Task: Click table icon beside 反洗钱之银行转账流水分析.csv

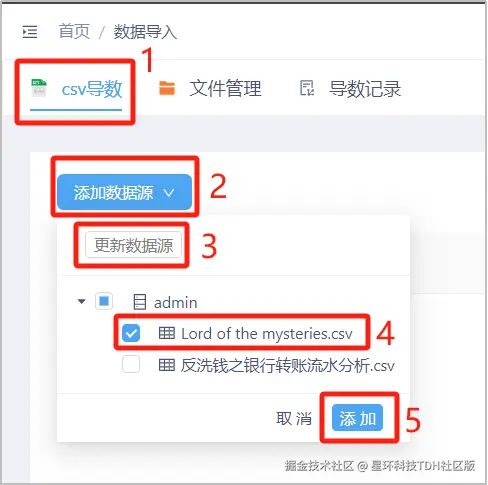Action: click(167, 365)
